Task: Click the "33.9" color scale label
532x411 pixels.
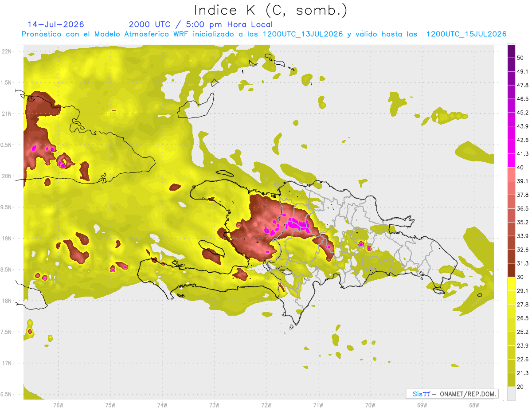Action: pyautogui.click(x=522, y=236)
